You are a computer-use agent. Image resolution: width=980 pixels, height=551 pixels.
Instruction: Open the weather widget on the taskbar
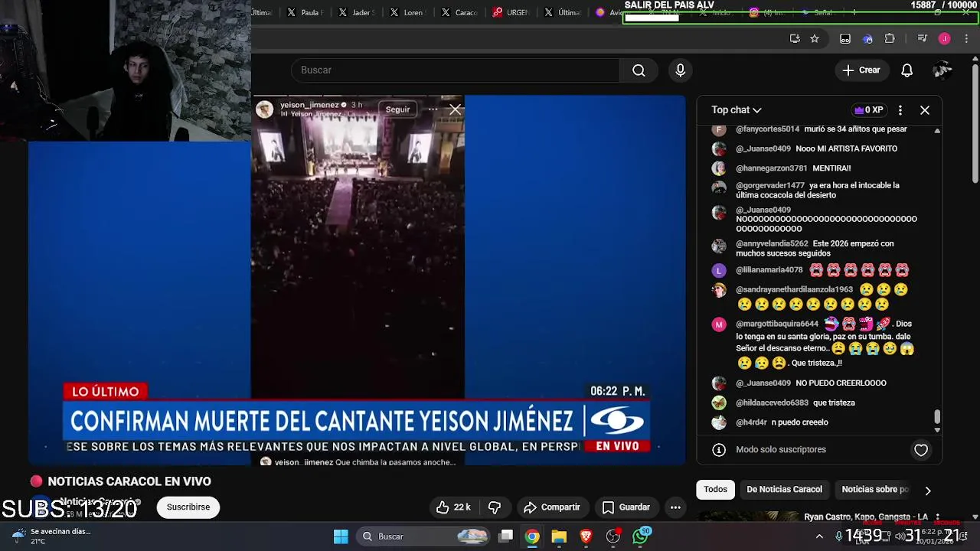click(51, 536)
